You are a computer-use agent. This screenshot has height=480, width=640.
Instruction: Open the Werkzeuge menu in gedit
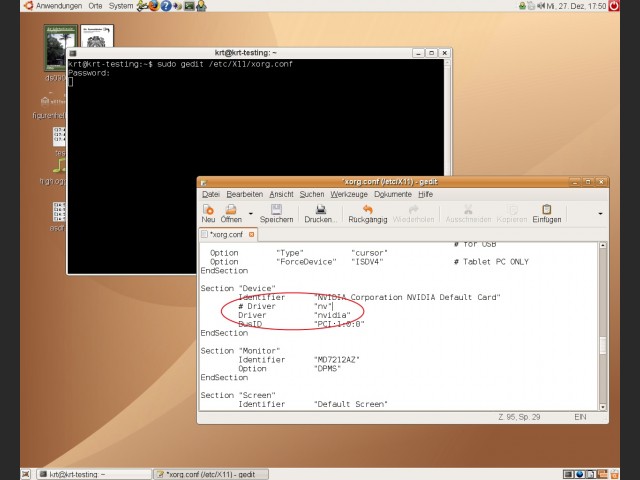click(x=348, y=194)
